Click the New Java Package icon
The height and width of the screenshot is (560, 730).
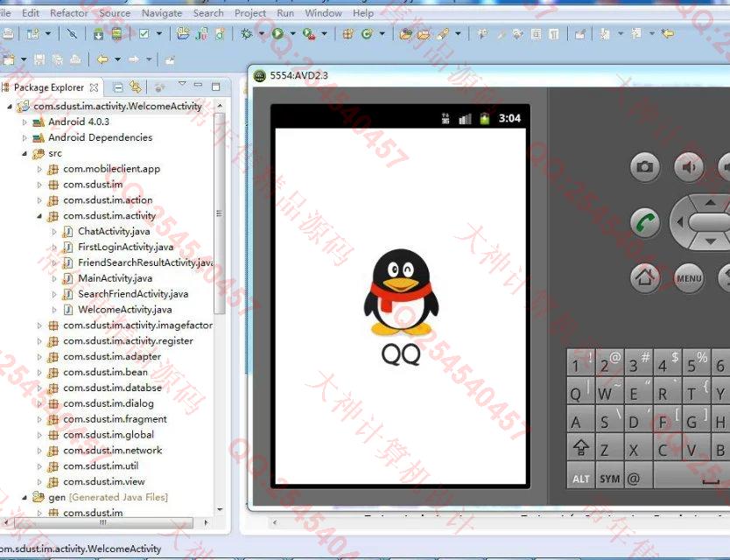coord(347,33)
